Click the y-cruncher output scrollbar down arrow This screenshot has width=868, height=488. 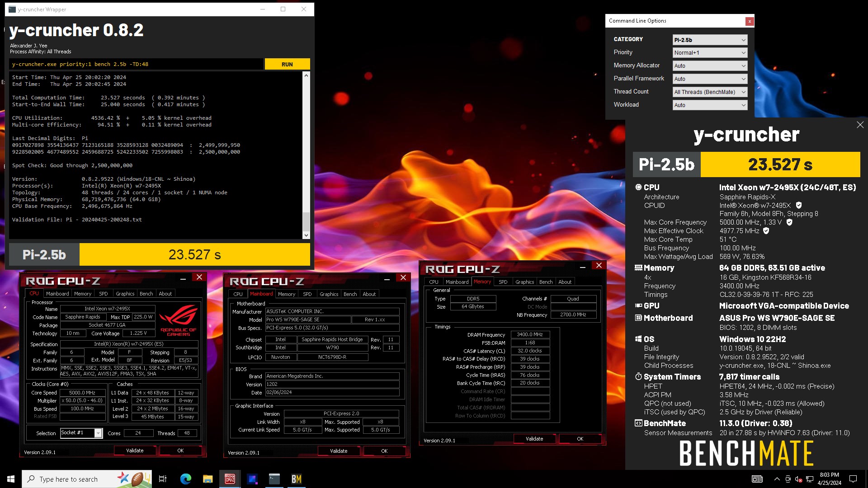(x=307, y=235)
